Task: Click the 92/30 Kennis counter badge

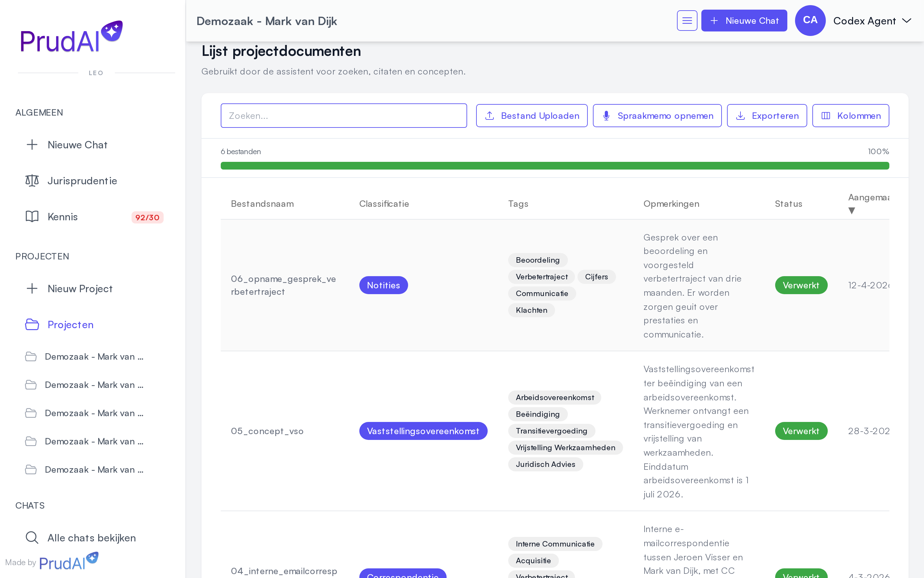Action: (x=147, y=217)
